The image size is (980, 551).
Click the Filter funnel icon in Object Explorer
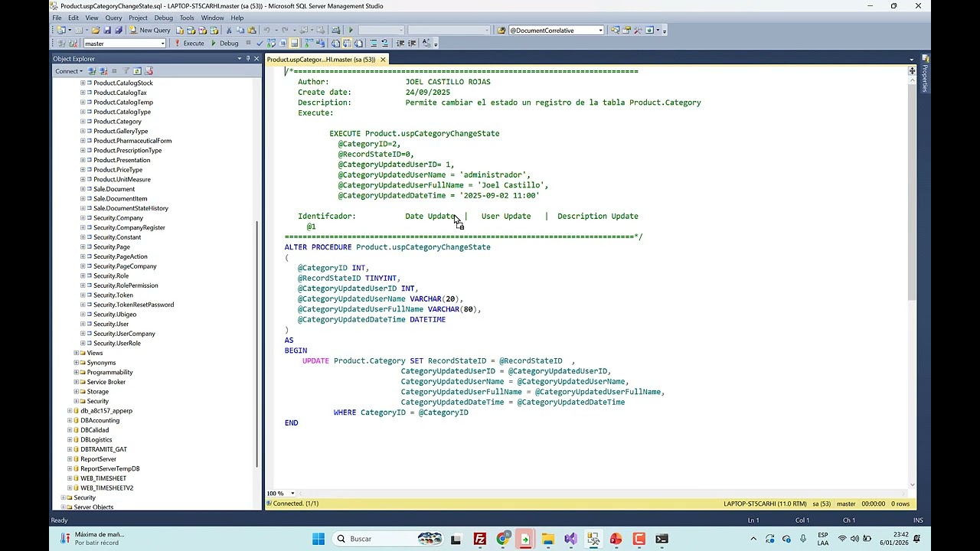[x=126, y=71]
